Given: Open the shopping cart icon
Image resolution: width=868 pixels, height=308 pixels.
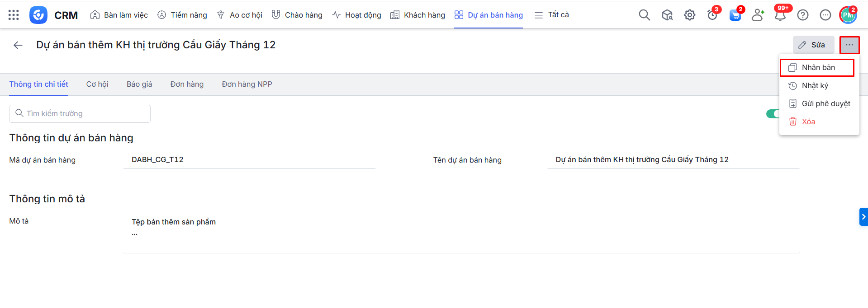Looking at the screenshot, I should tap(735, 15).
